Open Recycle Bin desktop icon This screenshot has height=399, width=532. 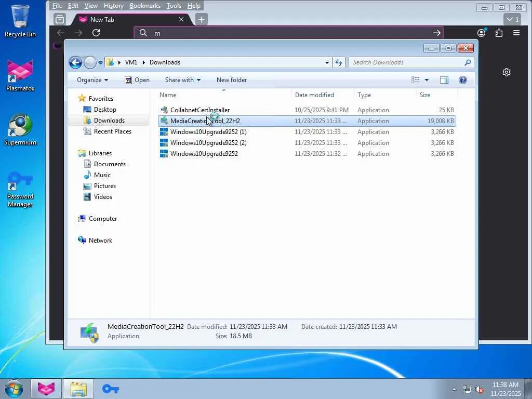[20, 20]
